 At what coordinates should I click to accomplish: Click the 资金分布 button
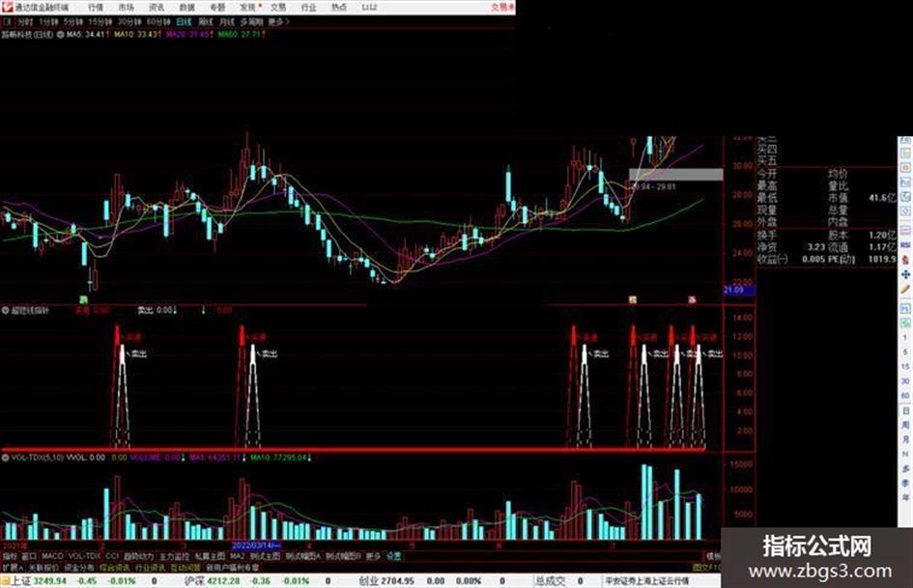pyautogui.click(x=79, y=567)
